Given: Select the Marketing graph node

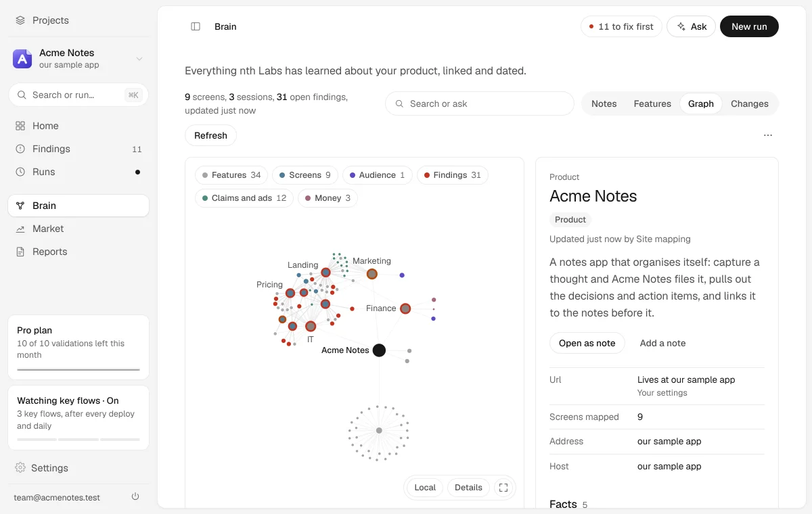Looking at the screenshot, I should pyautogui.click(x=371, y=274).
